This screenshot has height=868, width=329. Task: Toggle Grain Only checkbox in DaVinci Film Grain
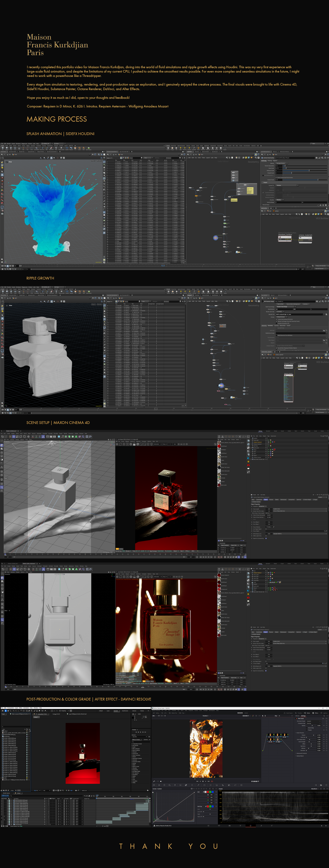(307, 728)
